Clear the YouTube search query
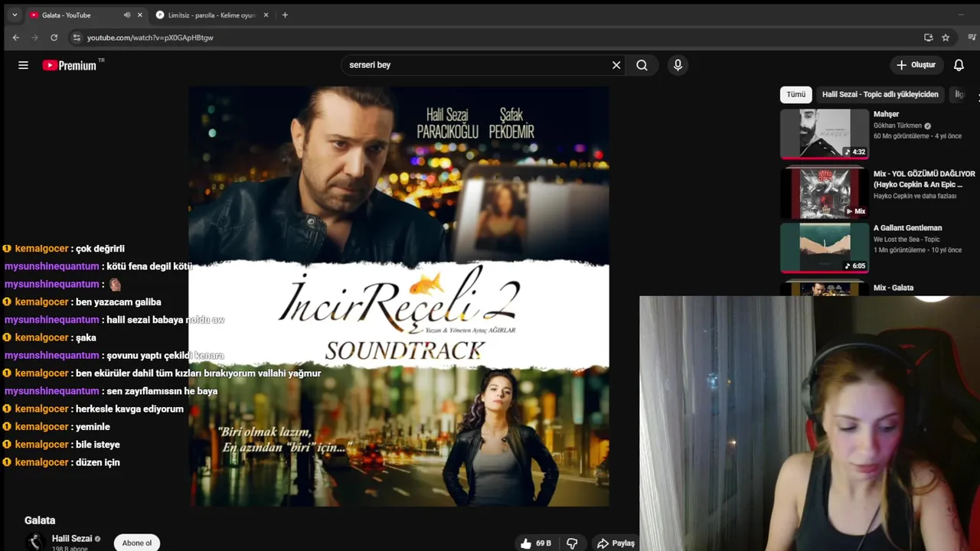 point(616,65)
